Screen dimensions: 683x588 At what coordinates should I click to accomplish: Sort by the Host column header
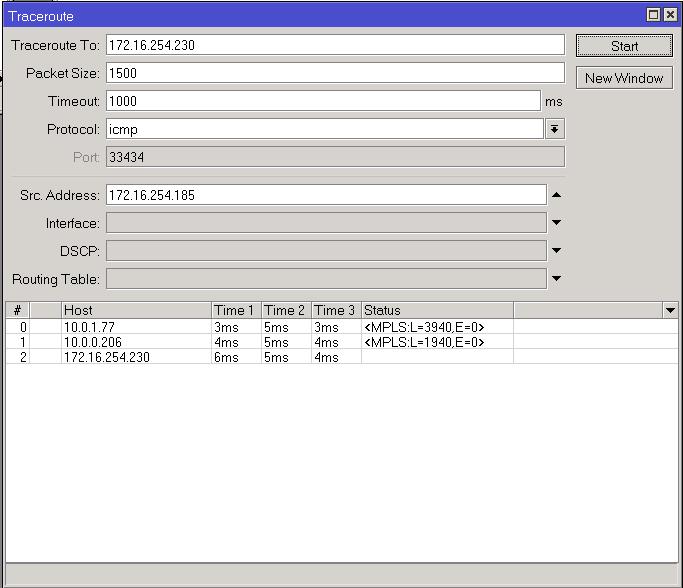(136, 310)
